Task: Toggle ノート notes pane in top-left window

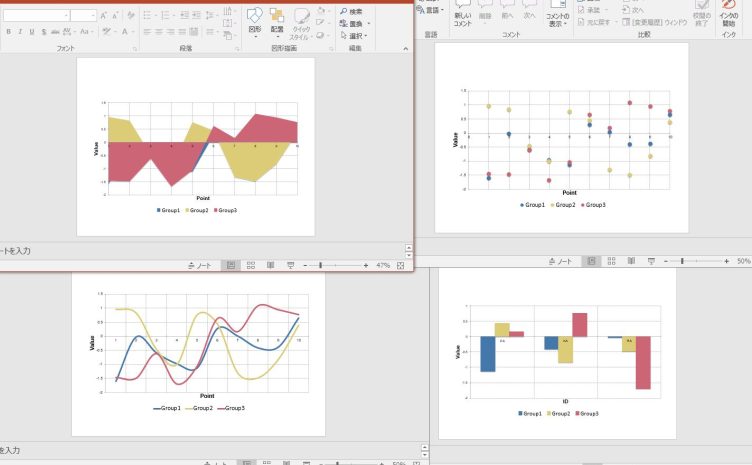Action: (199, 266)
